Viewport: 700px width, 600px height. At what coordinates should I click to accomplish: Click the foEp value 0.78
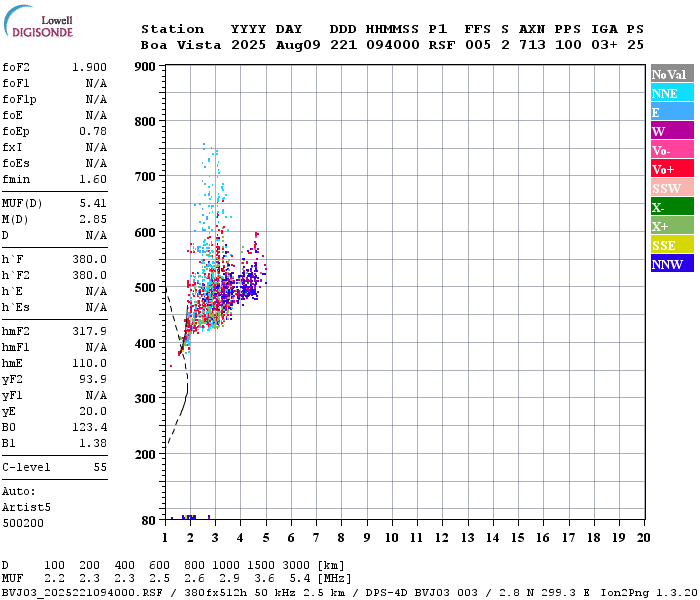point(93,132)
